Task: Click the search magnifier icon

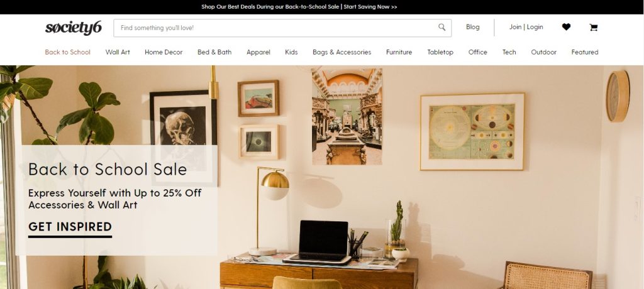Action: click(441, 27)
